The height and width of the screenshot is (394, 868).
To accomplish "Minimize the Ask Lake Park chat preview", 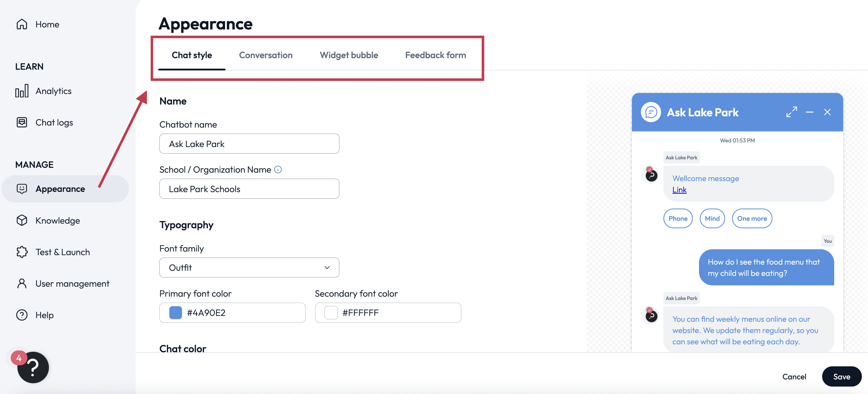I will (x=810, y=112).
